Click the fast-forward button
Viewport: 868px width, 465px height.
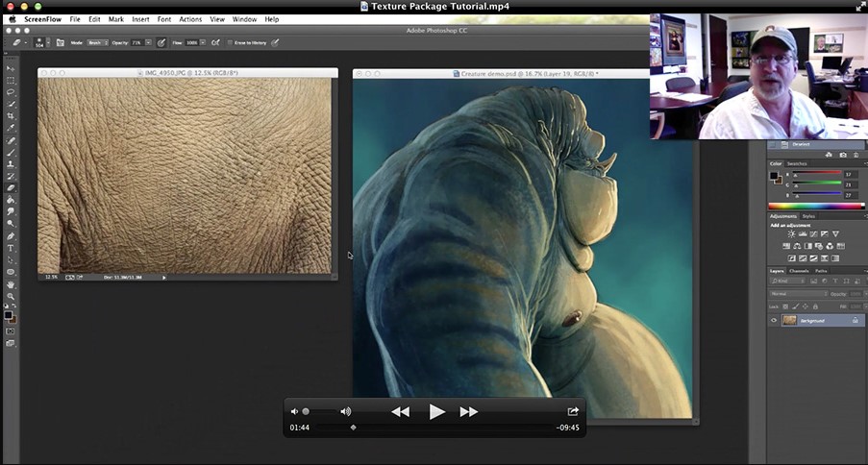point(469,411)
